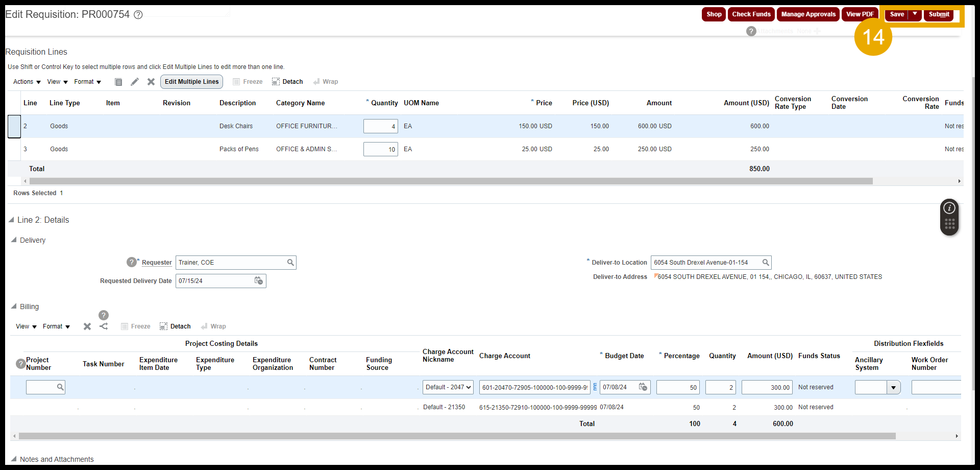The image size is (980, 470).
Task: Open the Actions menu in Requisition Lines
Action: (x=27, y=82)
